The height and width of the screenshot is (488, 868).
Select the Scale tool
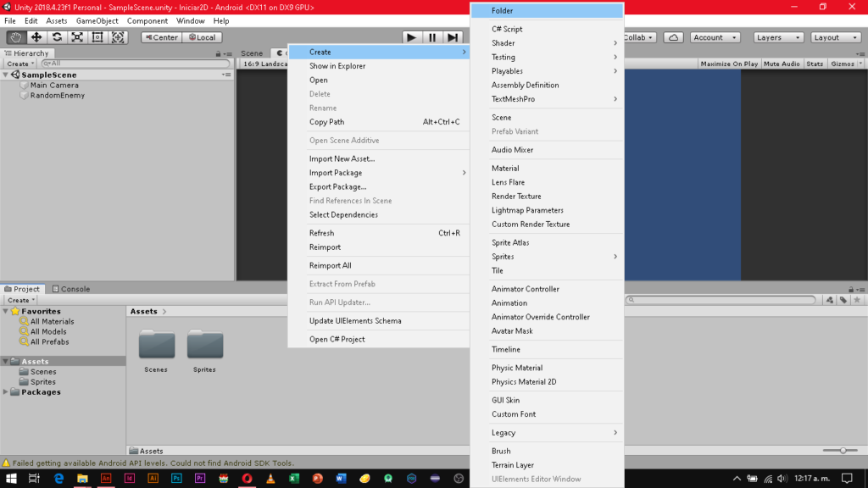pos(77,37)
